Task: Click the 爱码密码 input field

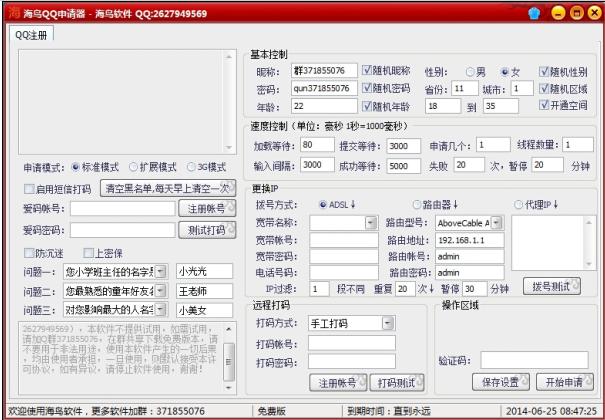Action: (123, 230)
